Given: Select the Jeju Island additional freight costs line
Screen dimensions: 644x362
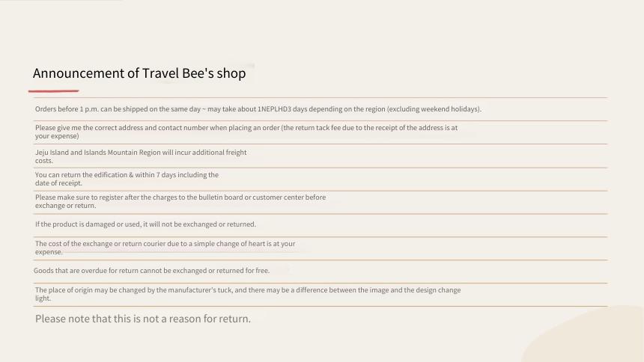Looking at the screenshot, I should coord(141,156).
